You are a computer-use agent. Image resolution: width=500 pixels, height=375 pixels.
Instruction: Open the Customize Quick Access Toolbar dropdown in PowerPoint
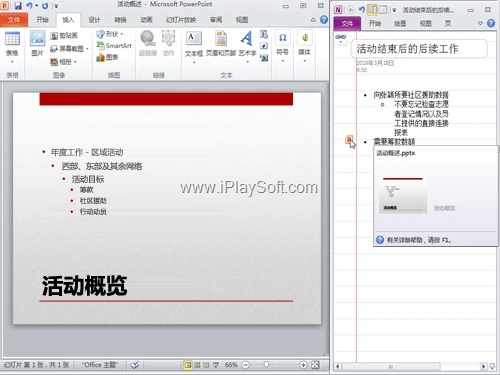[56, 6]
